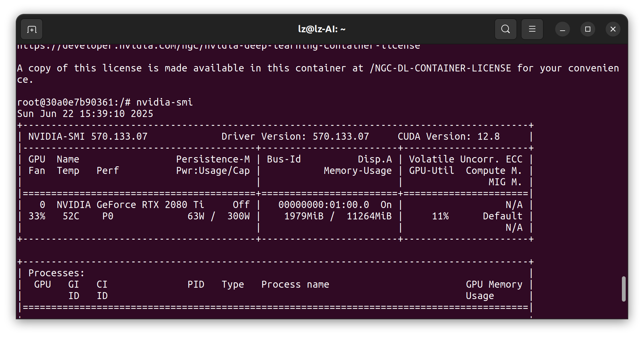Maximize the terminal window
This screenshot has height=337, width=644.
click(x=587, y=29)
